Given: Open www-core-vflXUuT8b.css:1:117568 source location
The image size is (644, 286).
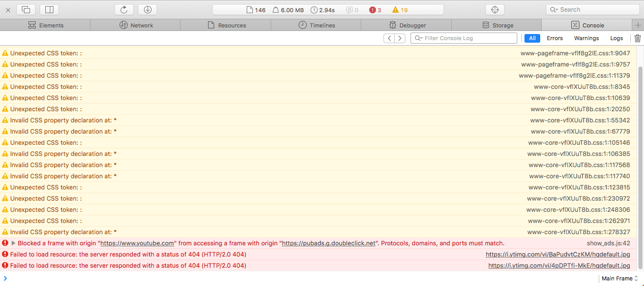Looking at the screenshot, I should tap(579, 165).
